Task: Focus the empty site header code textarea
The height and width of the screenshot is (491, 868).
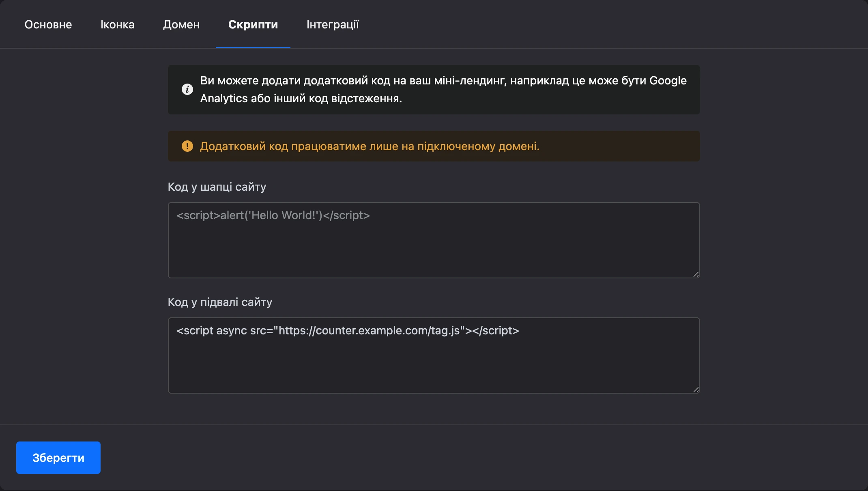Action: pyautogui.click(x=434, y=240)
